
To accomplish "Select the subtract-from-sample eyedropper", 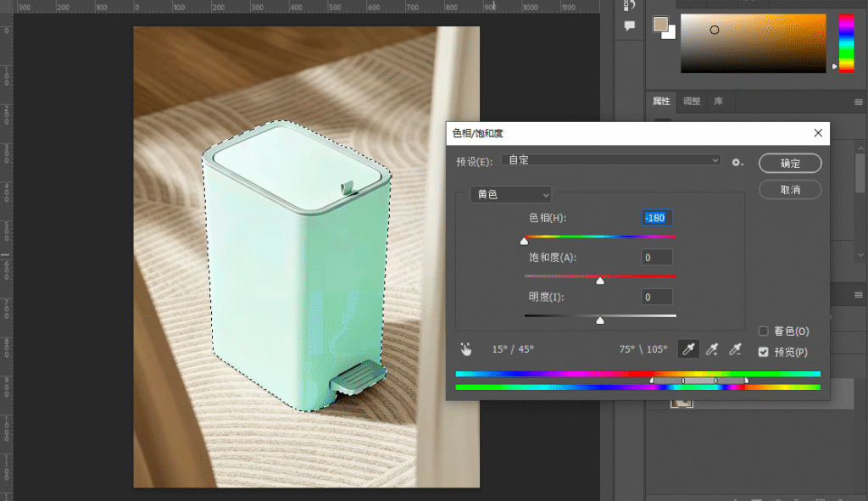I will coord(735,349).
